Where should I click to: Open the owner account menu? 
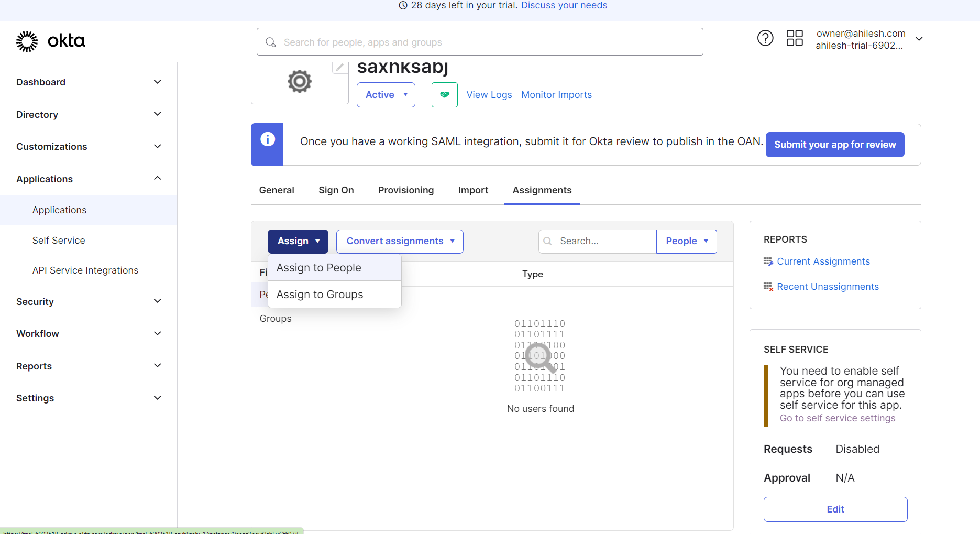click(869, 39)
